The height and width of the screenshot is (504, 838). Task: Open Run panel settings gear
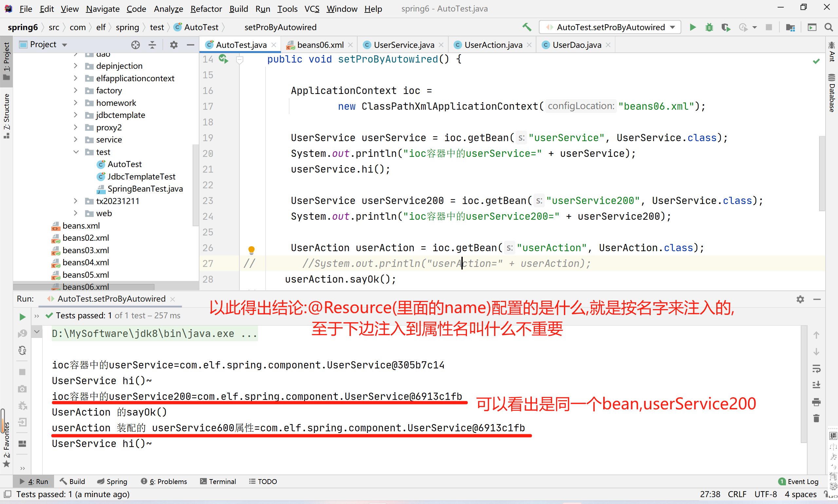tap(800, 299)
